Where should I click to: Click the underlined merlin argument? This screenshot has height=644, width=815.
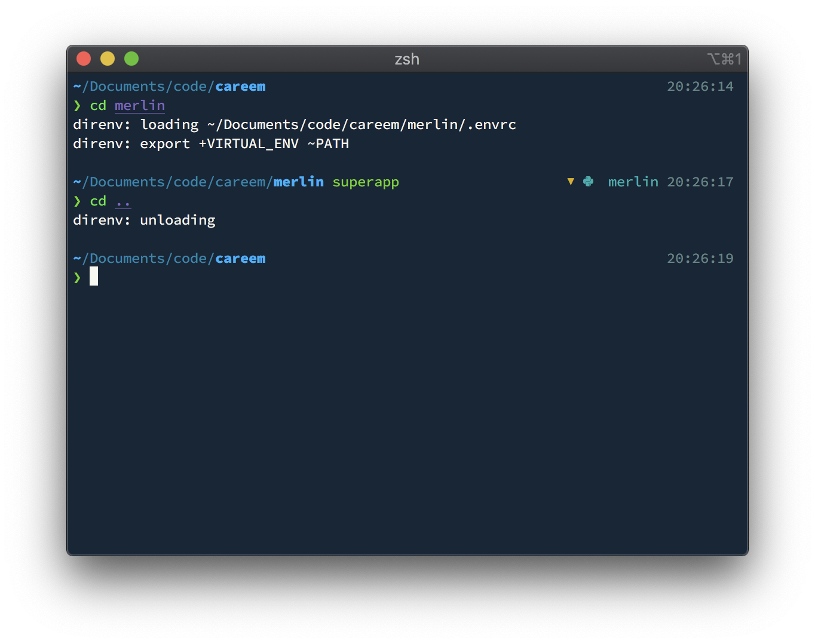coord(140,106)
